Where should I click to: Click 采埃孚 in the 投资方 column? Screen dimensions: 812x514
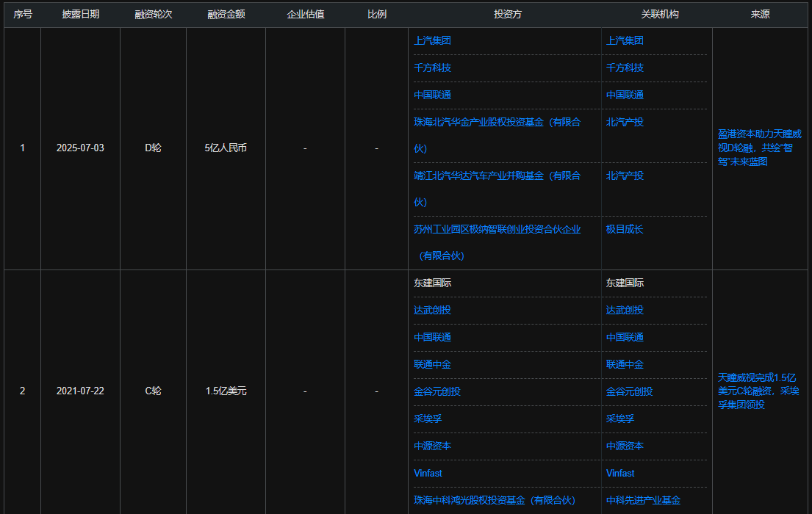coord(428,419)
